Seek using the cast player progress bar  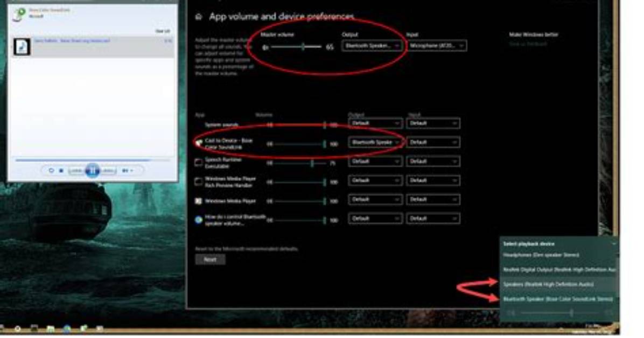pos(93,160)
